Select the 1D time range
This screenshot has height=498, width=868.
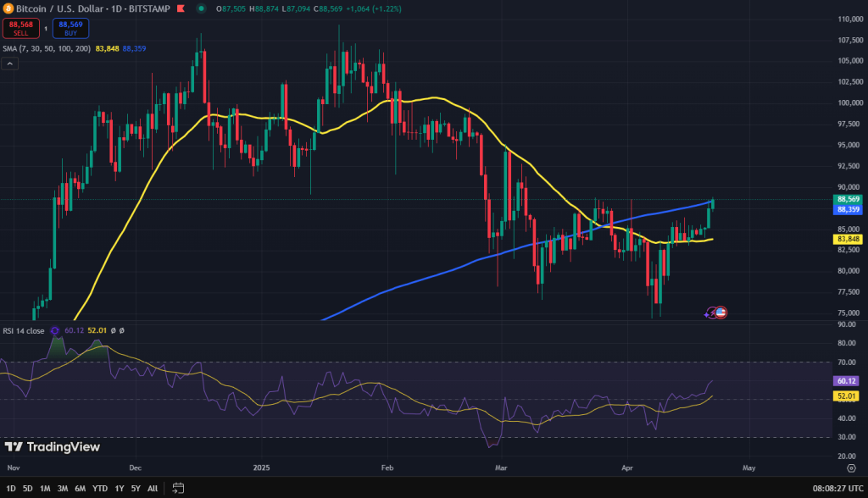[x=10, y=488]
